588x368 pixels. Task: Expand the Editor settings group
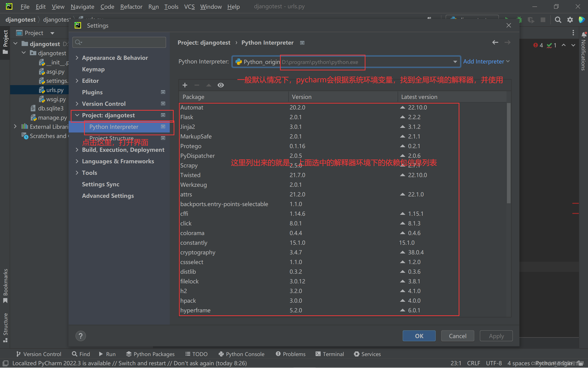click(77, 80)
